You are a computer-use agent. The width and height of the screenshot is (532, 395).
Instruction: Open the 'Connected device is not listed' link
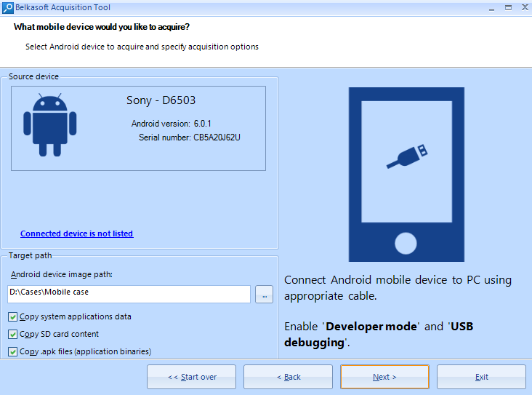pyautogui.click(x=77, y=234)
